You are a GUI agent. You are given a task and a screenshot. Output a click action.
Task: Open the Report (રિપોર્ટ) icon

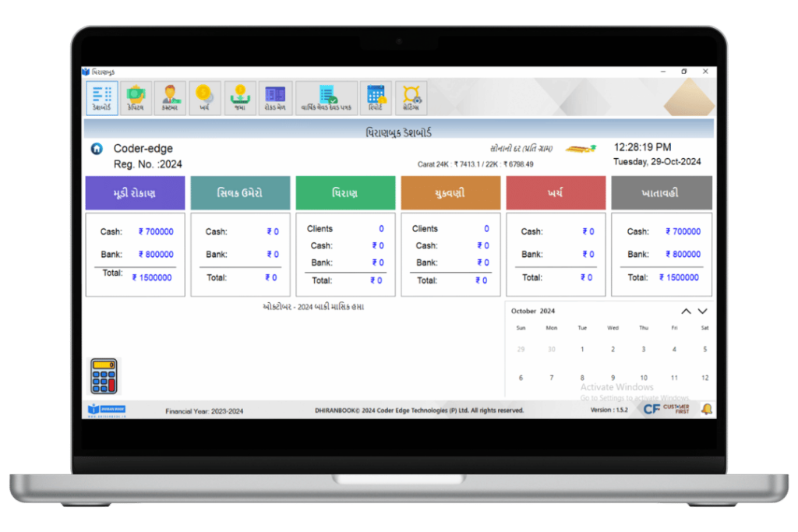coord(376,97)
